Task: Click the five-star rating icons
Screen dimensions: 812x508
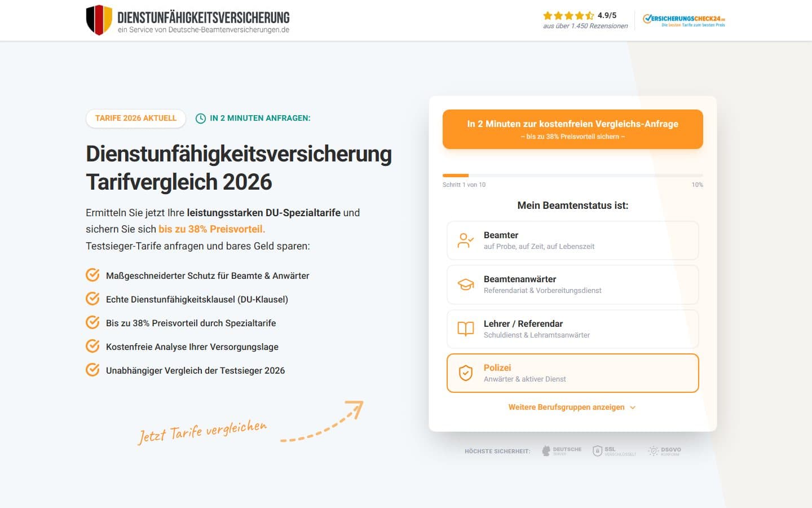Action: tap(568, 16)
